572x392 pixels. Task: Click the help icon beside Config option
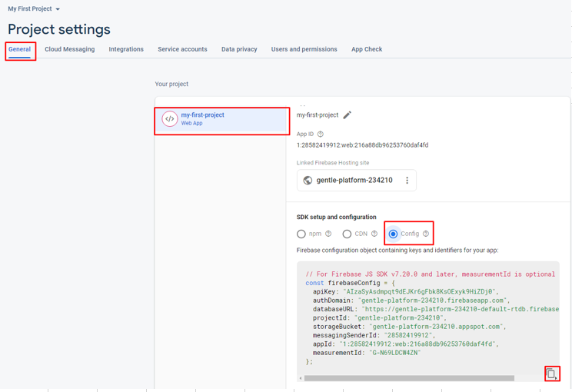click(x=426, y=234)
